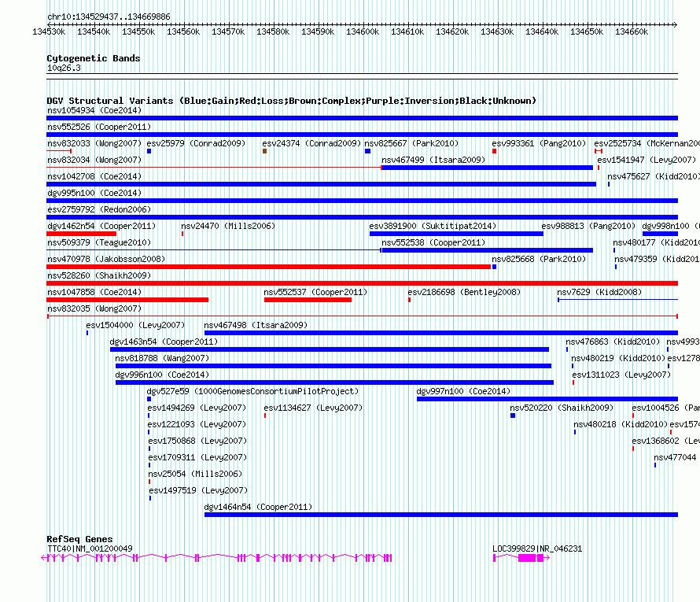700x602 pixels.
Task: Click the dgv527e59 (1000GenomesConsortiumPilotProject) blue marker
Action: tap(149, 399)
